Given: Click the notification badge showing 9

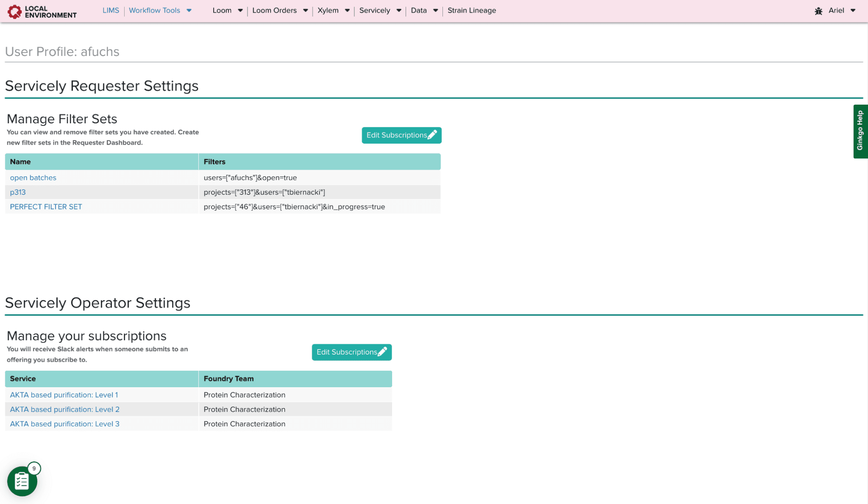Looking at the screenshot, I should 34,468.
